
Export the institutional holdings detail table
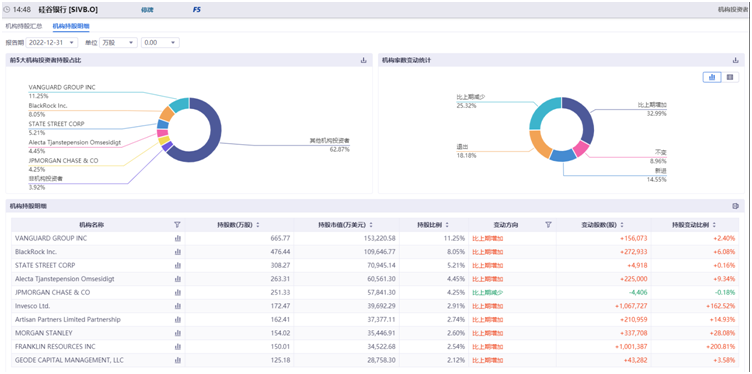point(736,206)
